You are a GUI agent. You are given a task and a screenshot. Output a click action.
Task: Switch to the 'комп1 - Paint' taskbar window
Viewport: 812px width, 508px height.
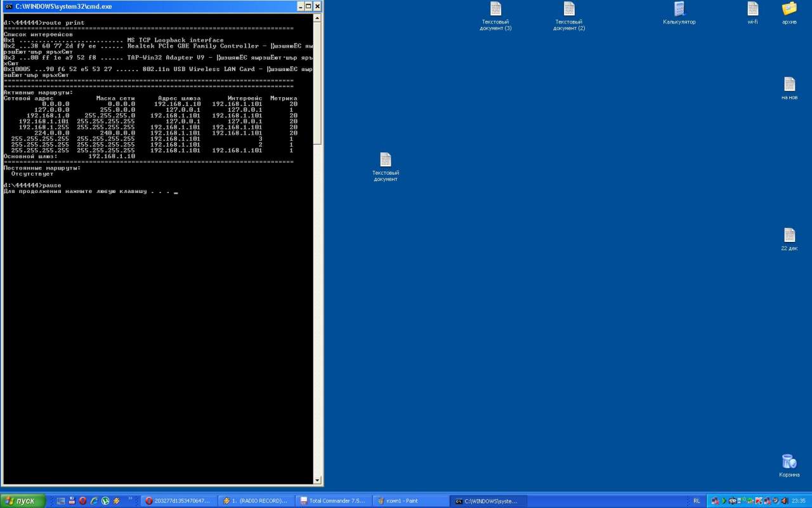pyautogui.click(x=410, y=501)
